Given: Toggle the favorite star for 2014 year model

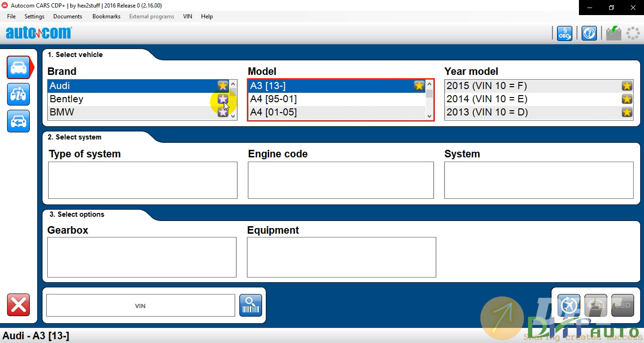Looking at the screenshot, I should (627, 99).
